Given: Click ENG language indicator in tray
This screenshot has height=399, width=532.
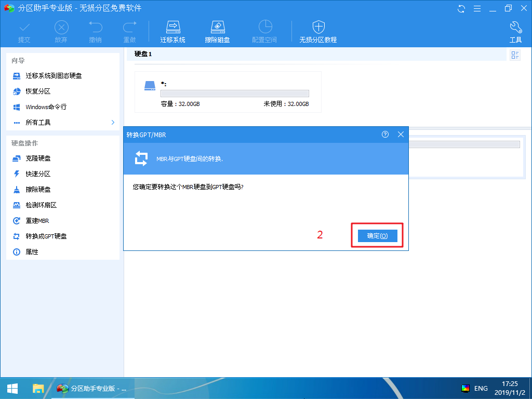Looking at the screenshot, I should click(481, 388).
